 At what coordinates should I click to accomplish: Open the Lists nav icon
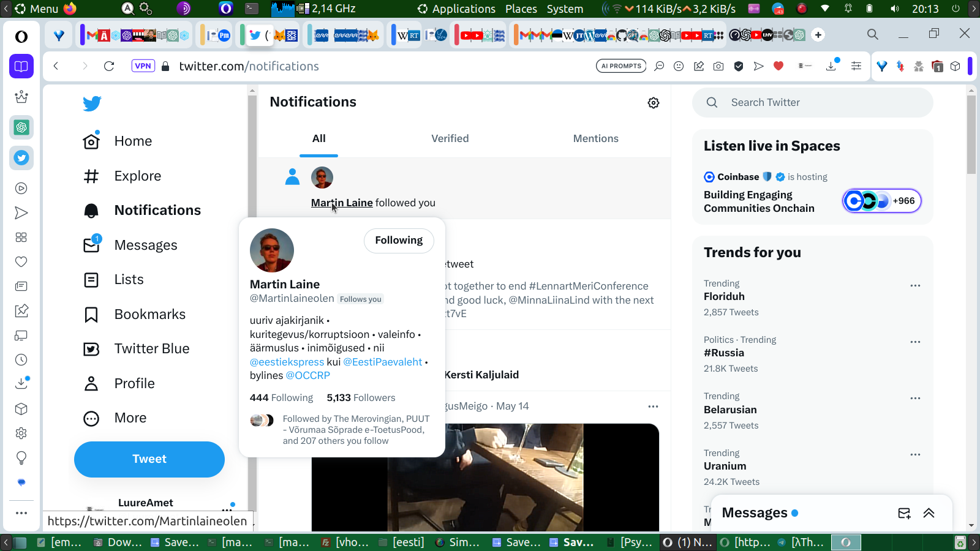tap(91, 280)
